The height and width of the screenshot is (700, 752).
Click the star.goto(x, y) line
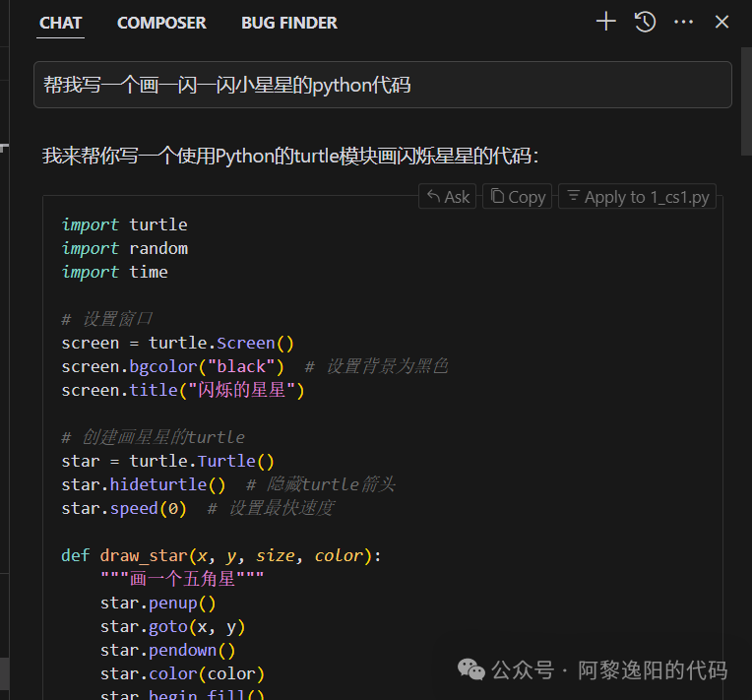coord(172,626)
